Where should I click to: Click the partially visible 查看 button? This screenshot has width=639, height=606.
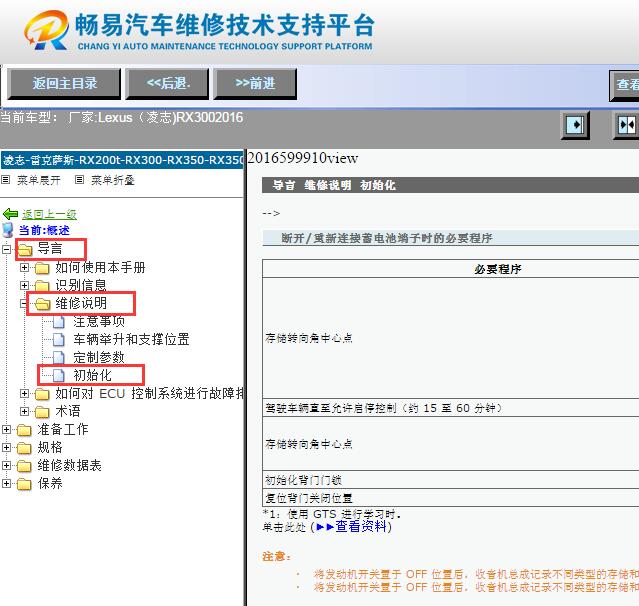coord(624,85)
